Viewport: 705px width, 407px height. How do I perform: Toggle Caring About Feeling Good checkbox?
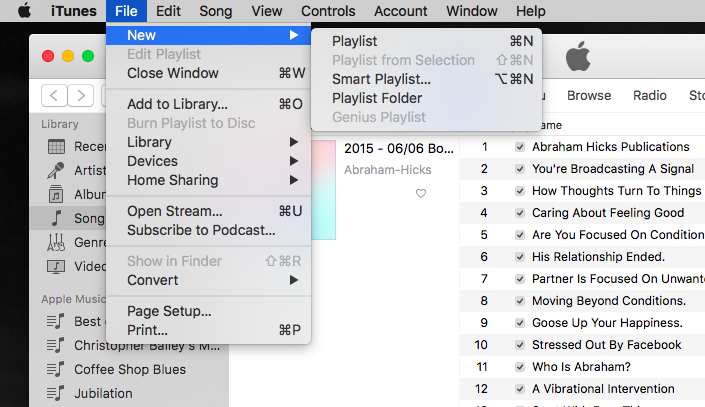click(x=520, y=213)
